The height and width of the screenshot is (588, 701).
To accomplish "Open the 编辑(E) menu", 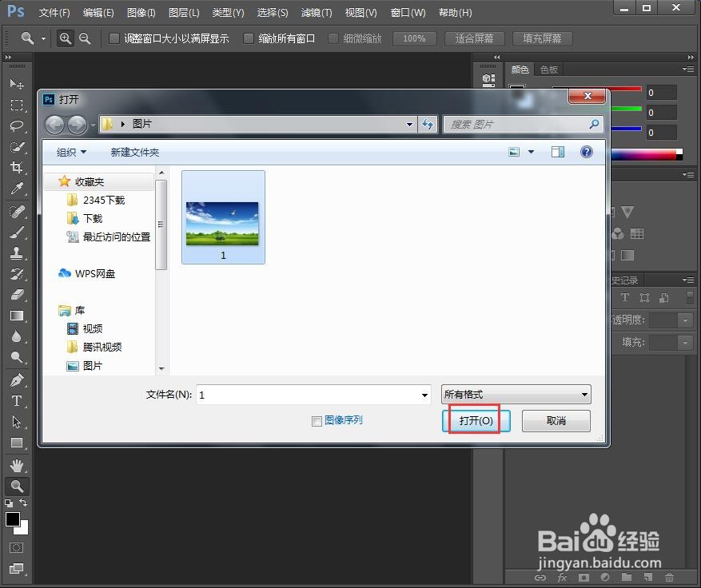I will pyautogui.click(x=98, y=13).
